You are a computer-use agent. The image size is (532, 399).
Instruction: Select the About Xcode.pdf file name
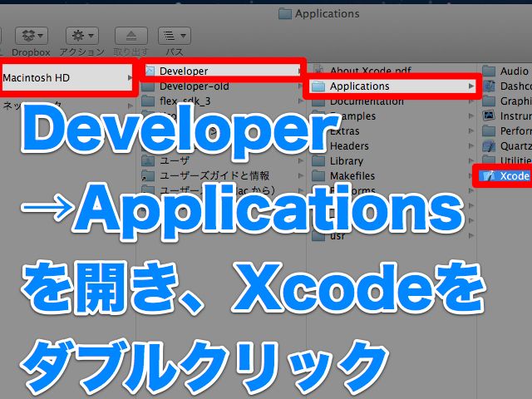coord(371,71)
